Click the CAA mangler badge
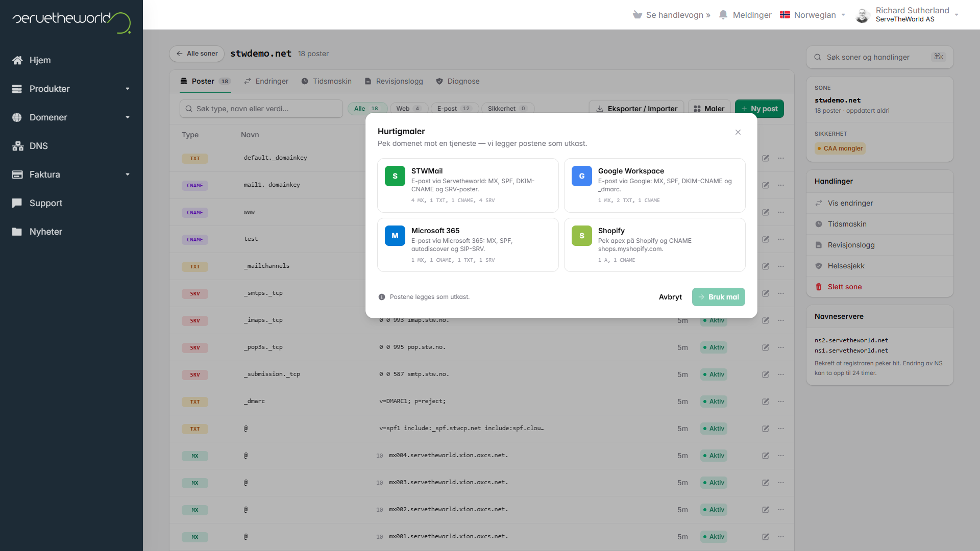980x551 pixels. tap(840, 148)
